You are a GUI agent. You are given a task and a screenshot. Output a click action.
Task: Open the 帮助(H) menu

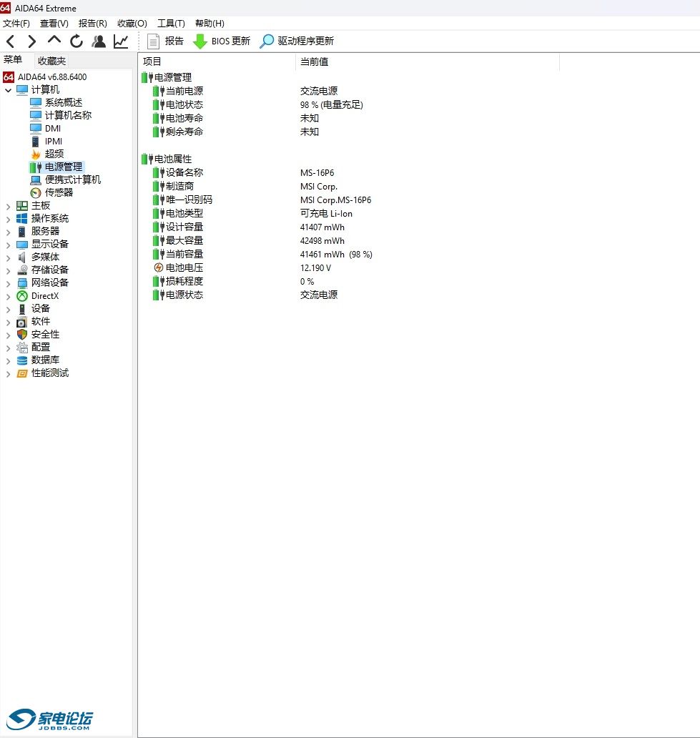click(x=209, y=23)
